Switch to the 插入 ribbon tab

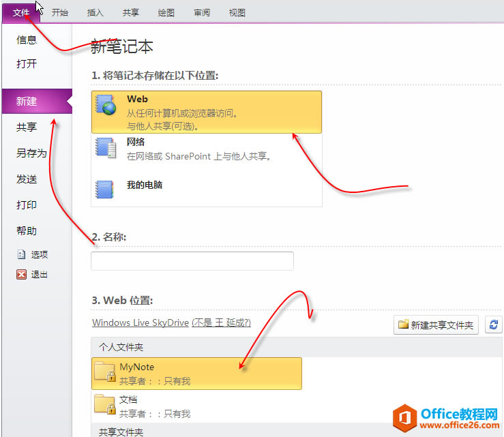point(95,13)
